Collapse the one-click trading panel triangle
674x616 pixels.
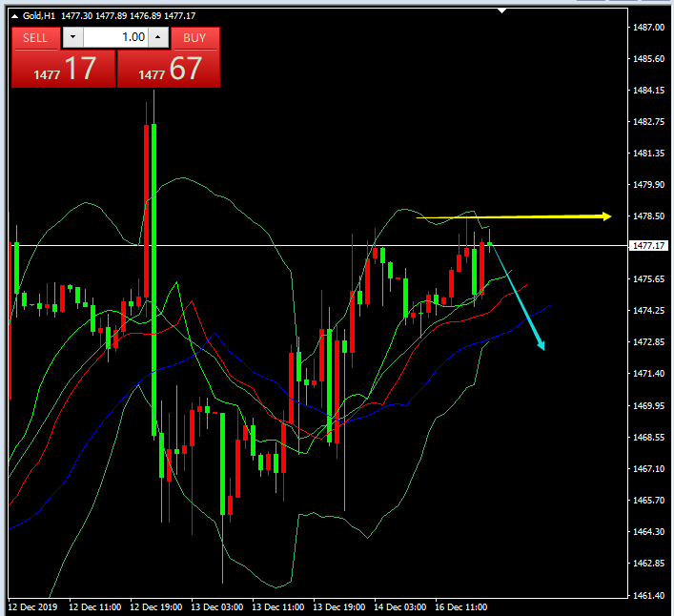click(x=13, y=16)
